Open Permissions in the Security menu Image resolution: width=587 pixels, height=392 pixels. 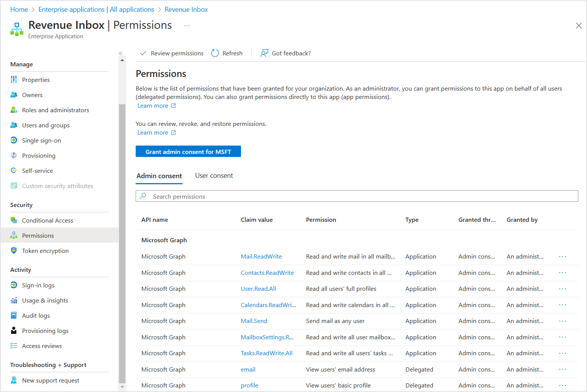click(59, 235)
